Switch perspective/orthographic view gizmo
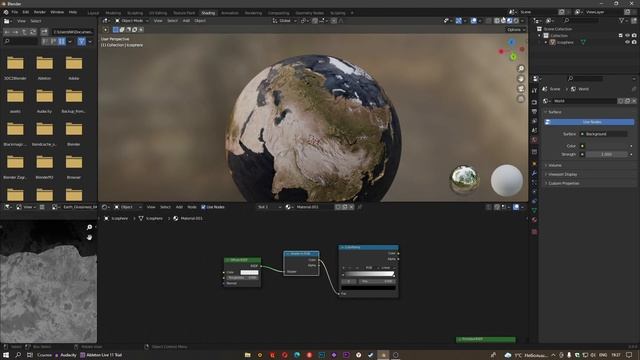This screenshot has height=360, width=640. coord(521,99)
